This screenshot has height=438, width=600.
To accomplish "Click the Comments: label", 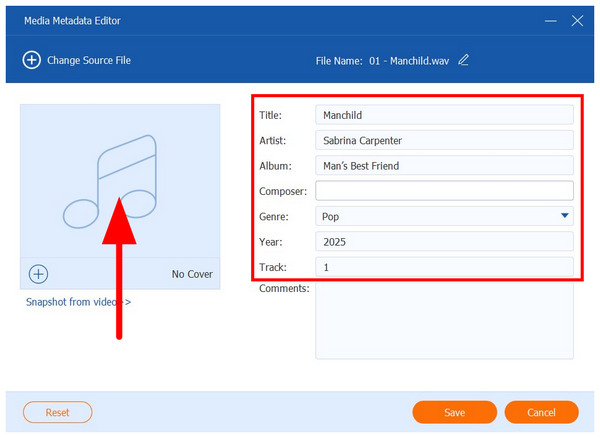I will point(284,288).
